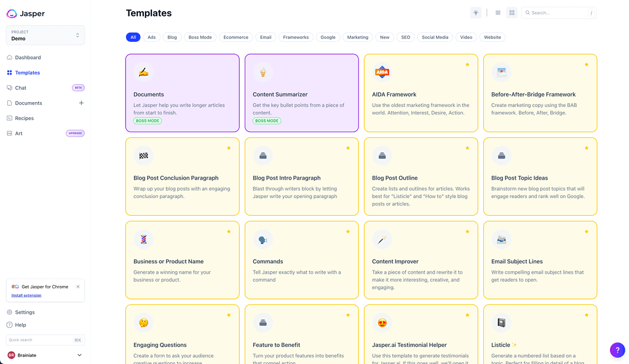Filter templates by Google
629x364 pixels.
coord(328,38)
